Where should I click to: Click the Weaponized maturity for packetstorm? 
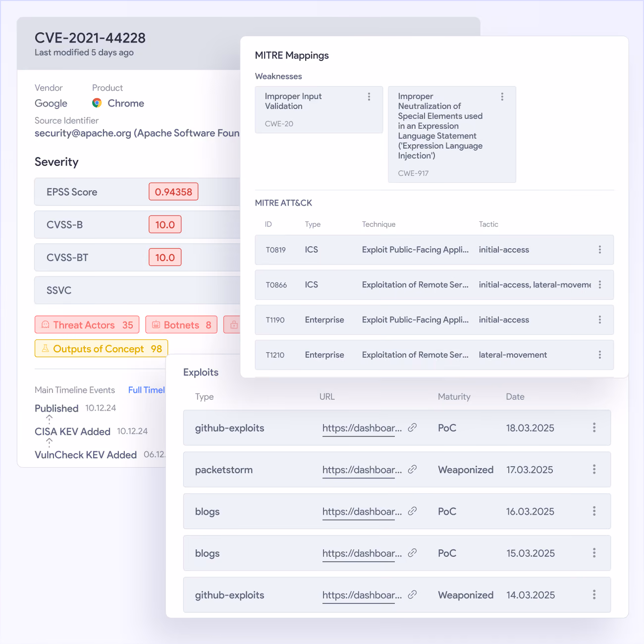(x=466, y=470)
